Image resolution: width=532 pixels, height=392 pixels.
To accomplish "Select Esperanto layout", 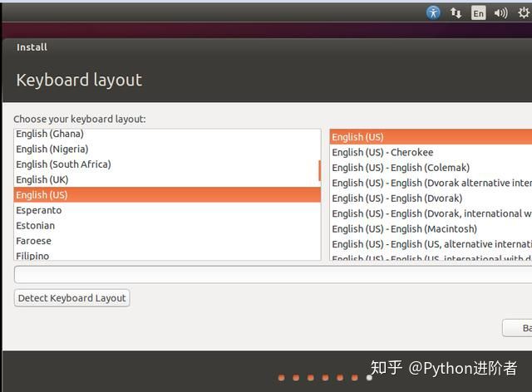I will point(167,210).
